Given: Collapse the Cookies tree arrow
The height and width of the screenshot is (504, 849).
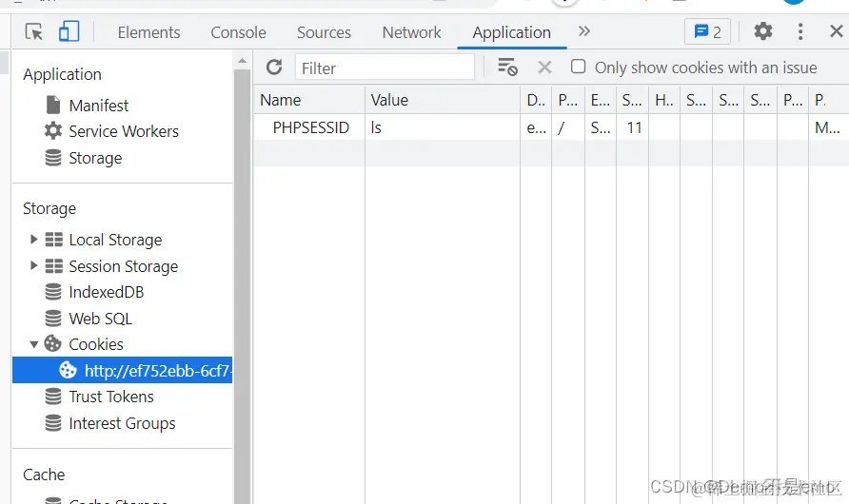Looking at the screenshot, I should point(33,344).
